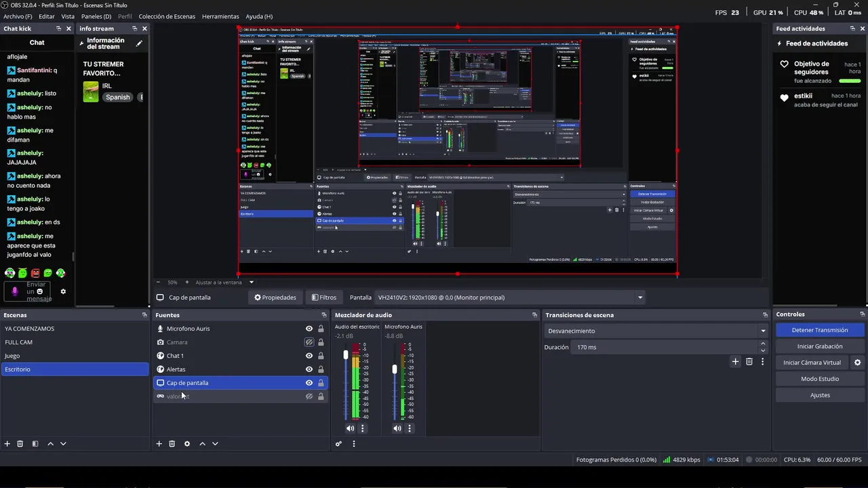
Task: Increase Duración with up arrow
Action: click(x=763, y=344)
